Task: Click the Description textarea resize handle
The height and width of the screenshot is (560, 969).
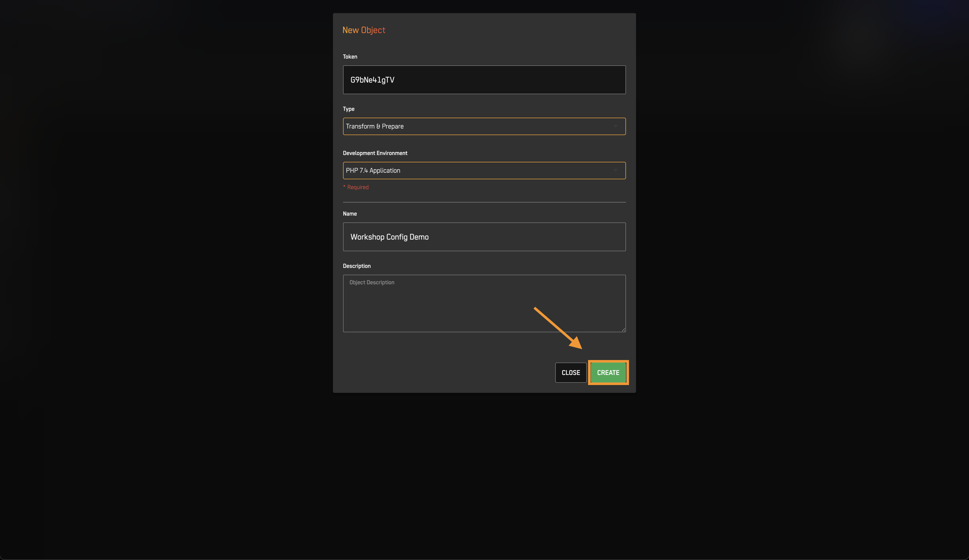Action: 623,329
